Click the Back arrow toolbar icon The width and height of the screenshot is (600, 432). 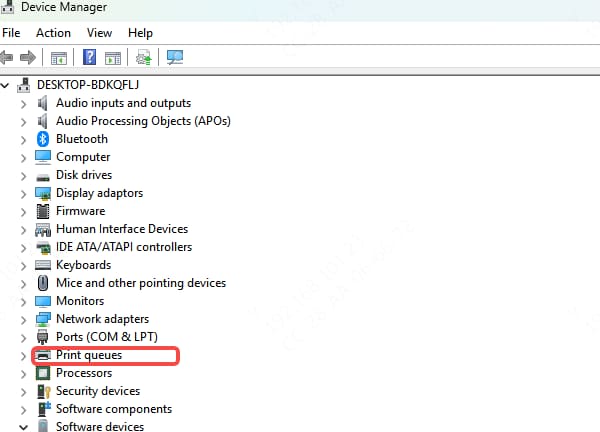pos(7,58)
